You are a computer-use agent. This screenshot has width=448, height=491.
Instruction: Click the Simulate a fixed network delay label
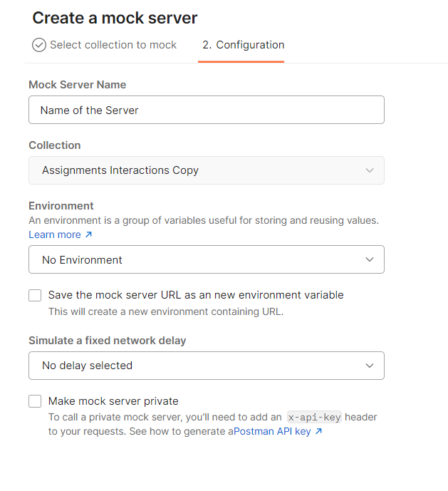pyautogui.click(x=107, y=341)
